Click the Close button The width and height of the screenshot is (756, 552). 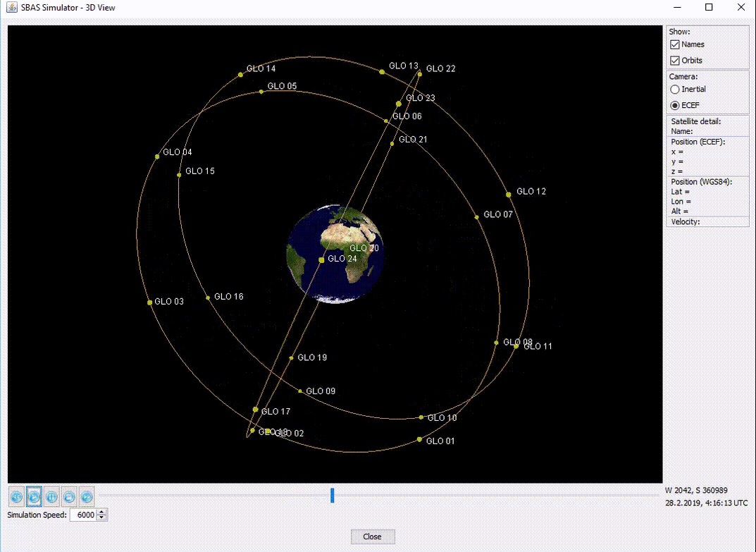[x=372, y=536]
